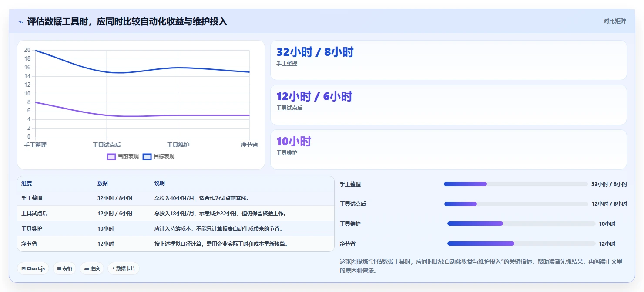Click the 净节省 progress bar
This screenshot has height=292, width=644.
coord(521,244)
